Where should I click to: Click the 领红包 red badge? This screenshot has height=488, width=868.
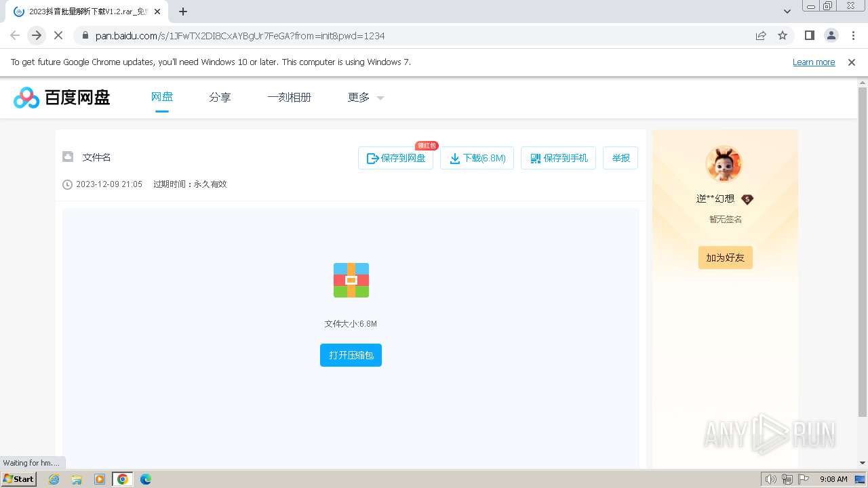tap(427, 145)
